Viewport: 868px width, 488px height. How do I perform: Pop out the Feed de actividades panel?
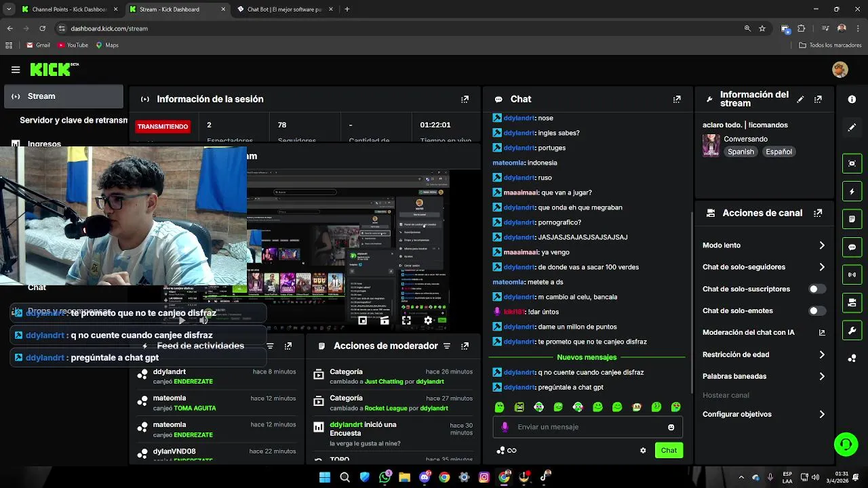point(288,346)
